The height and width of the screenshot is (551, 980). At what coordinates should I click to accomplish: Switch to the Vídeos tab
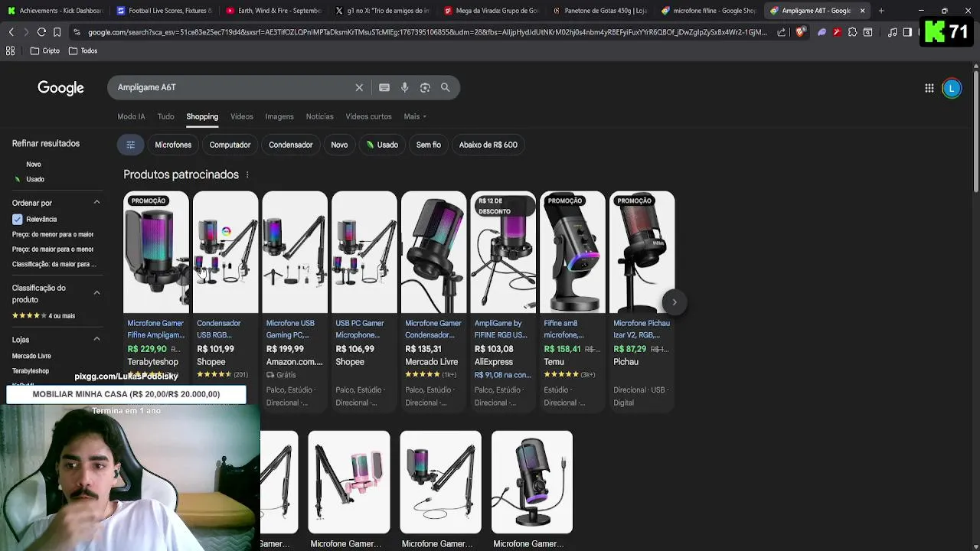pos(242,116)
